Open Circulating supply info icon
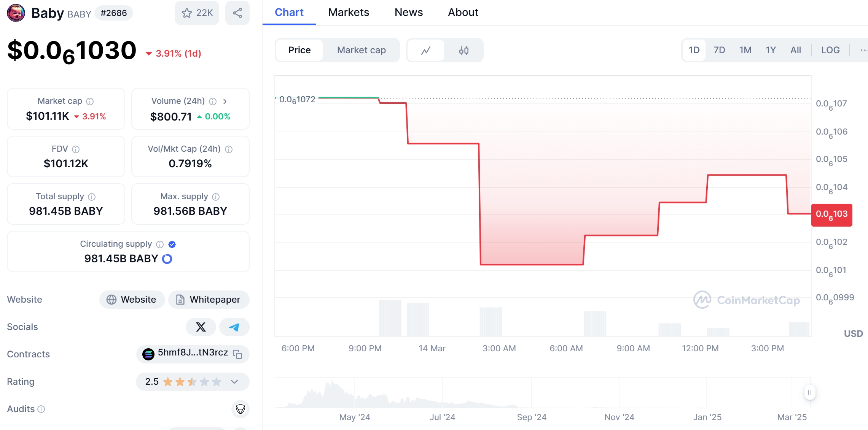Screen dimensions: 868x430 [160, 244]
